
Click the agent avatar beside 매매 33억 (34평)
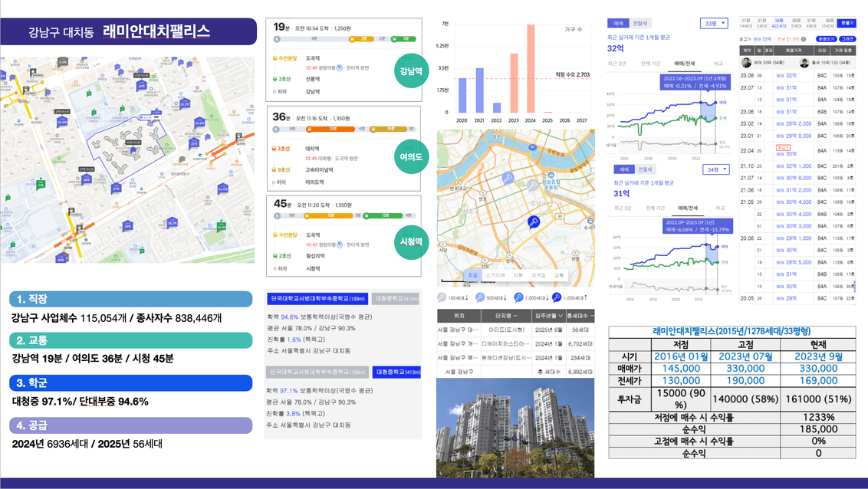pyautogui.click(x=746, y=63)
